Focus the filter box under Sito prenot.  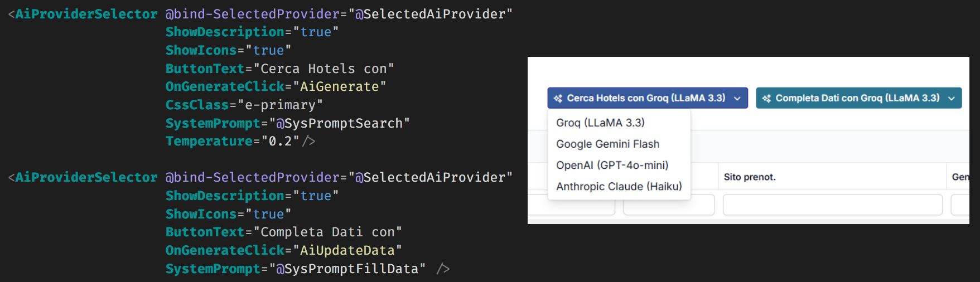coord(832,205)
